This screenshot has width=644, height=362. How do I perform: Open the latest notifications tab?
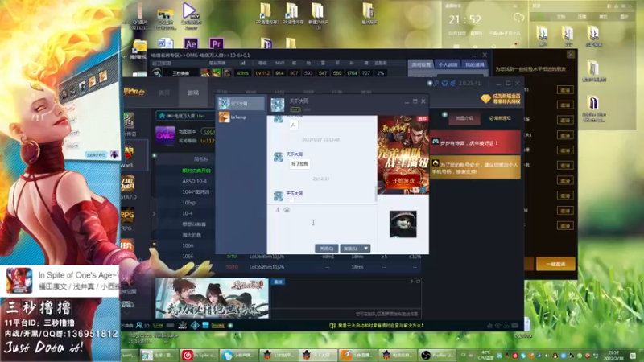click(500, 118)
